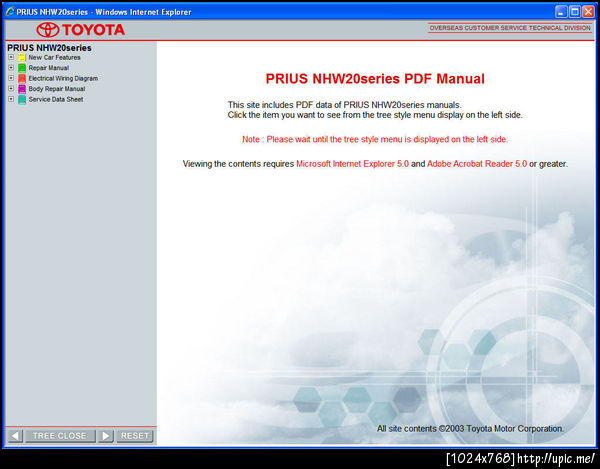Click the Adobe Acrobat Reader 5.0 text
The height and width of the screenshot is (469, 600).
click(x=477, y=164)
